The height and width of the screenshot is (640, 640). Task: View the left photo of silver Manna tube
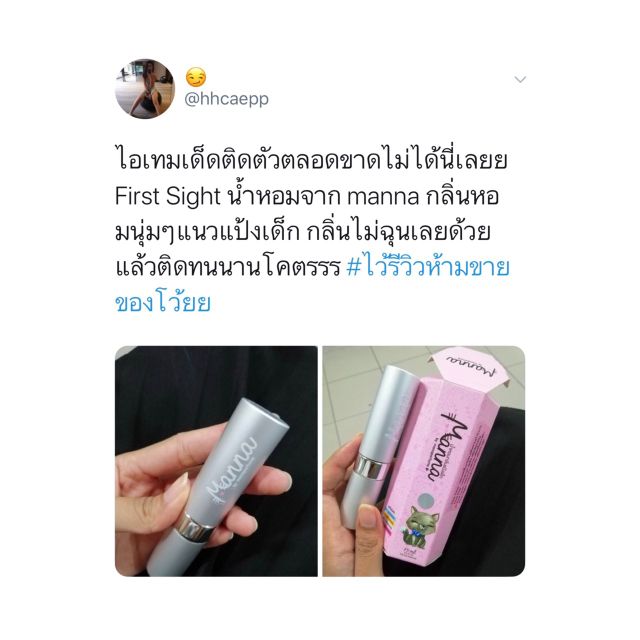pyautogui.click(x=216, y=461)
